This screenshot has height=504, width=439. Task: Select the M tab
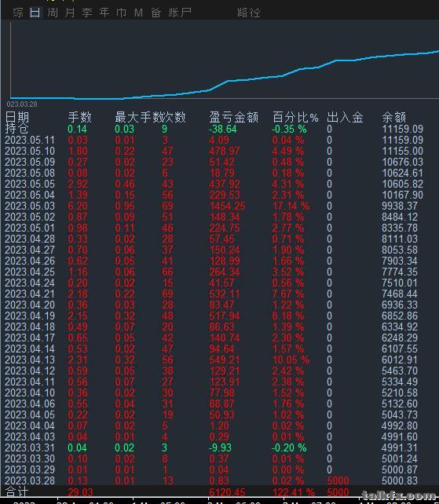coord(138,13)
